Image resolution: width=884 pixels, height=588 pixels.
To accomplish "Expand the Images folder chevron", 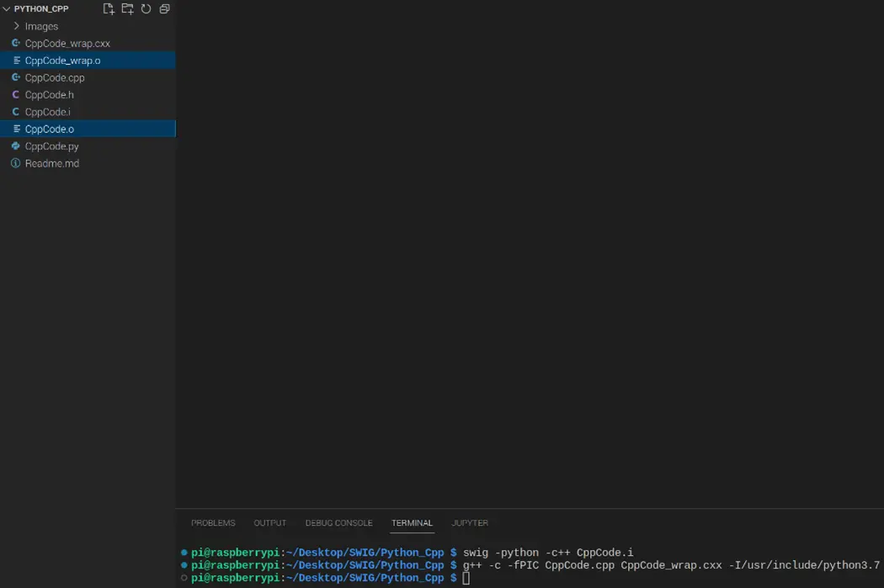I will pyautogui.click(x=16, y=26).
